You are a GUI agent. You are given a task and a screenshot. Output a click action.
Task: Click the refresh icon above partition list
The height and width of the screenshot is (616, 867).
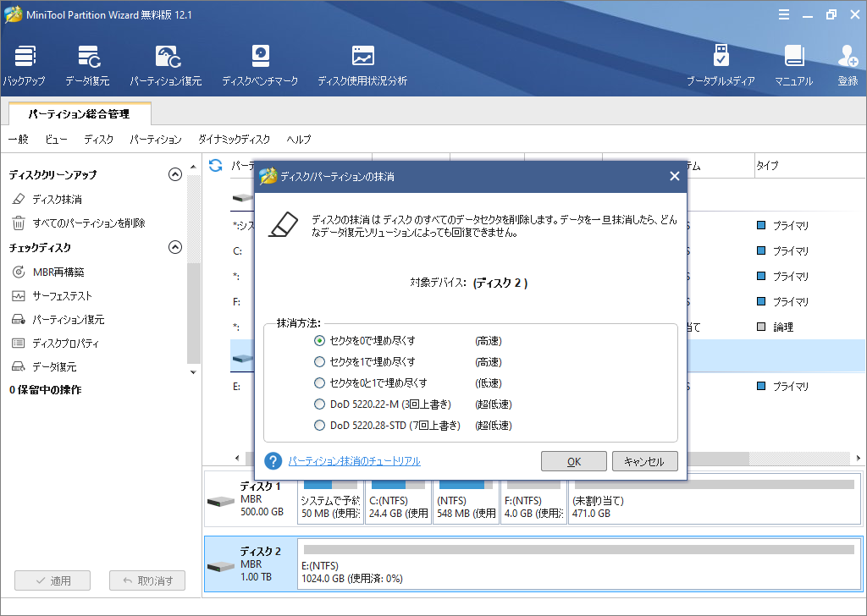216,165
